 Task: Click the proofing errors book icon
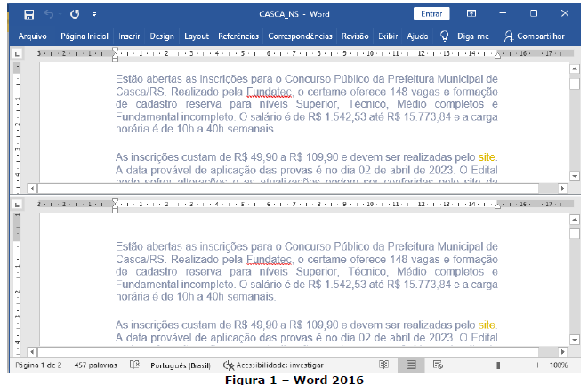tap(134, 365)
